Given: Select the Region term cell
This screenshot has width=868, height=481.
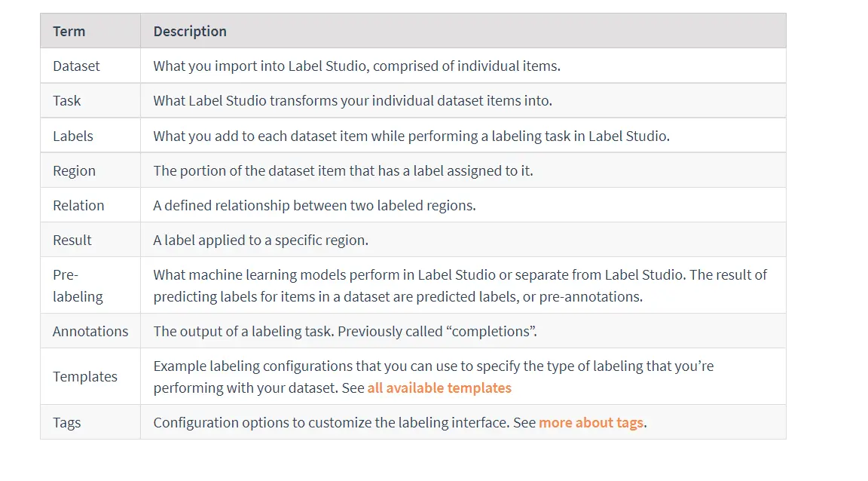Looking at the screenshot, I should 90,170.
